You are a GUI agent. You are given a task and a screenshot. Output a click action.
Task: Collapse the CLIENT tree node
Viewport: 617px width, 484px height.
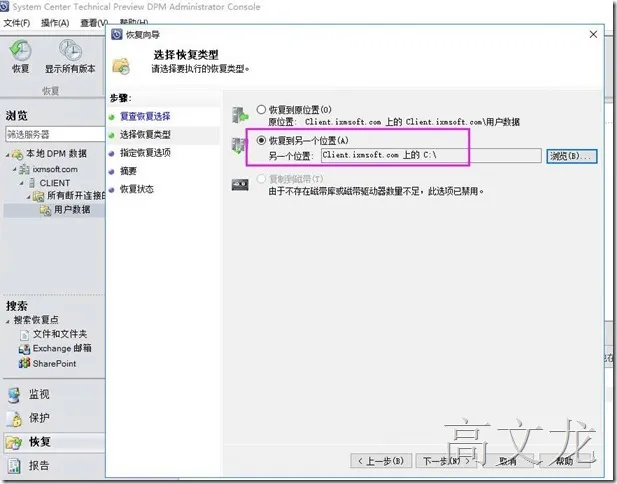[22, 184]
